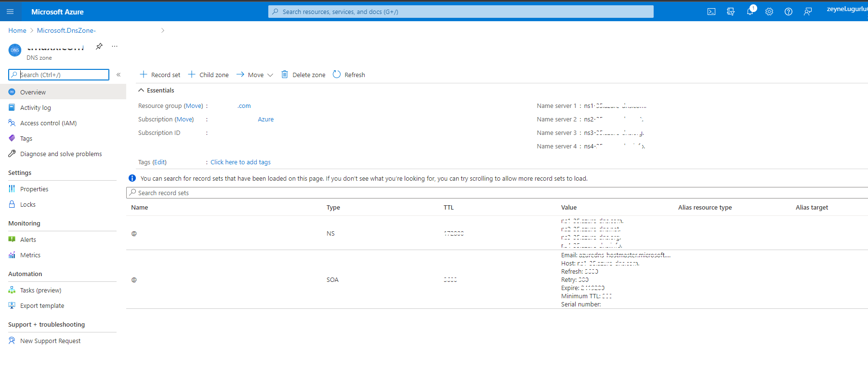This screenshot has height=371, width=868.
Task: Click the Alias resource type column header
Action: 705,207
